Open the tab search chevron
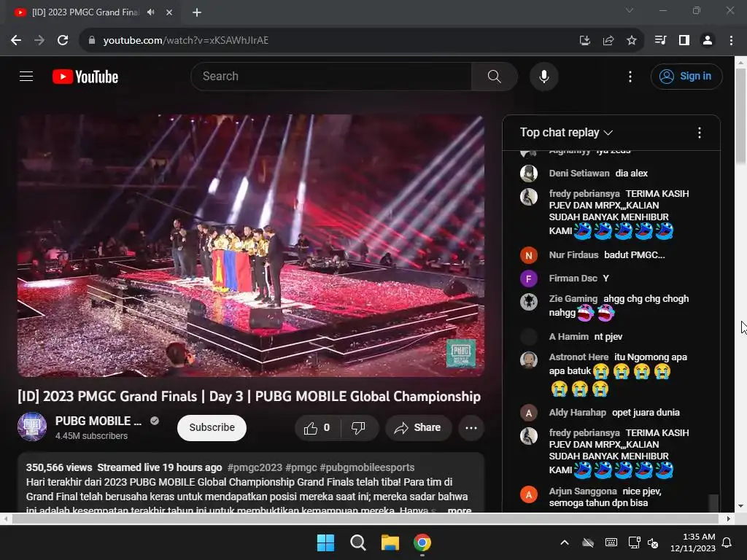This screenshot has width=747, height=560. (x=630, y=10)
